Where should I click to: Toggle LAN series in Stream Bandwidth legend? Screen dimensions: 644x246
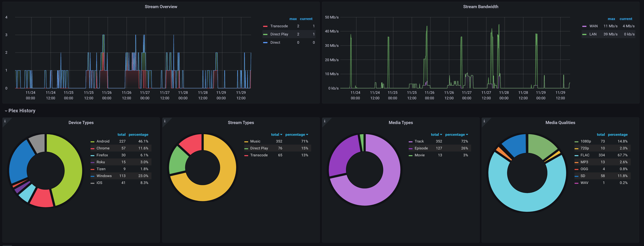tap(593, 34)
